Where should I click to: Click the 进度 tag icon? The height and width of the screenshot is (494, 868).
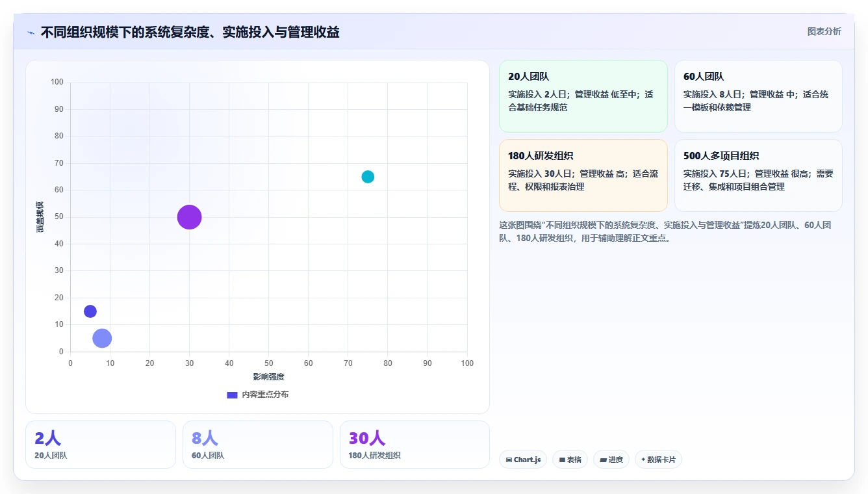point(603,460)
